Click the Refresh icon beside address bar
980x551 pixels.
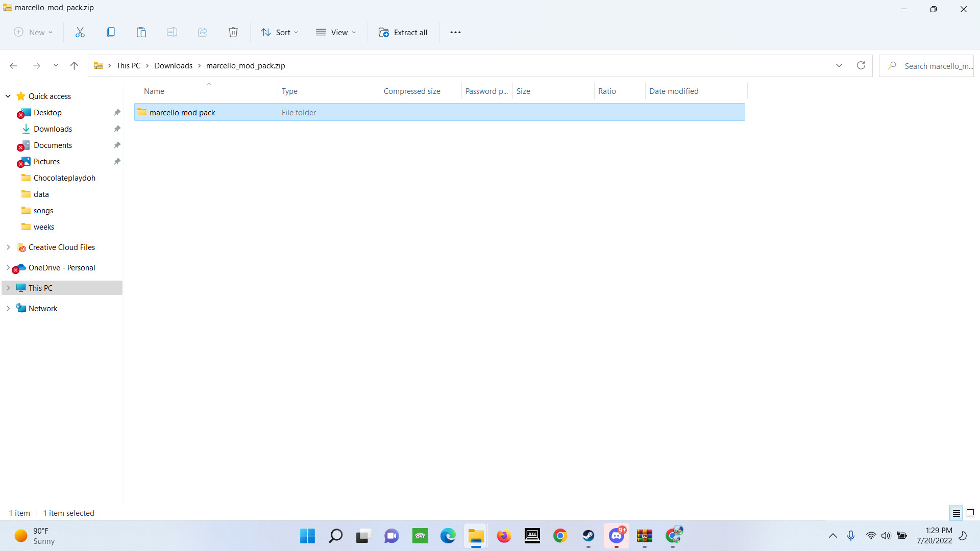861,65
